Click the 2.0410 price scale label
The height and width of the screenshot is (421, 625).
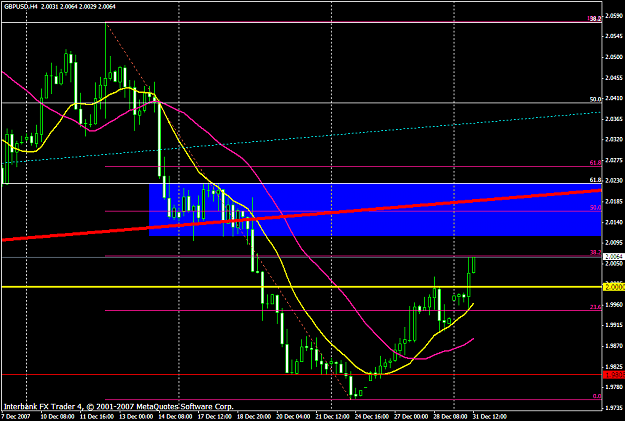point(614,98)
